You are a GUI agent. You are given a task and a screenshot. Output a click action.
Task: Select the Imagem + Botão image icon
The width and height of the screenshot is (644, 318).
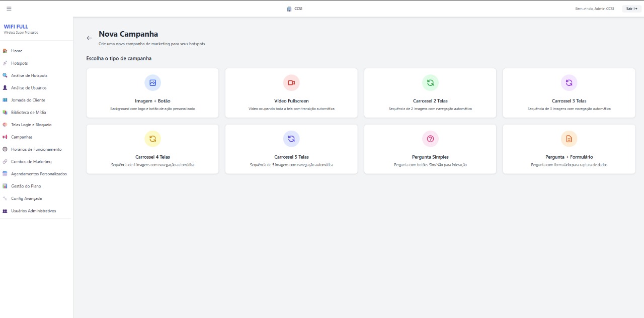pos(152,83)
